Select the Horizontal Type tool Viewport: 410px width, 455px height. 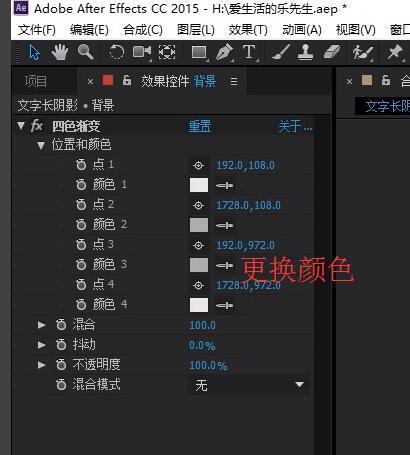[x=249, y=52]
